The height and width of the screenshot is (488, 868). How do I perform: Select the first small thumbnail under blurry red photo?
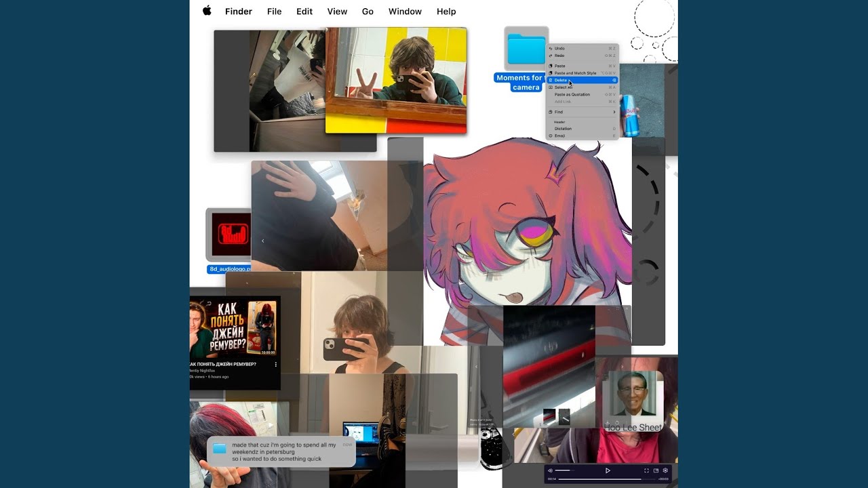(x=549, y=416)
